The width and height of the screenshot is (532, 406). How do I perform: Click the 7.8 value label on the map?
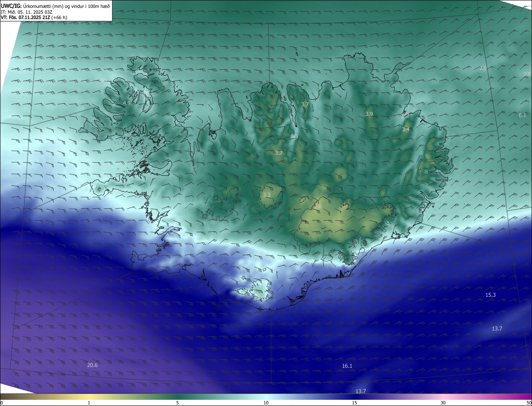tap(527, 74)
